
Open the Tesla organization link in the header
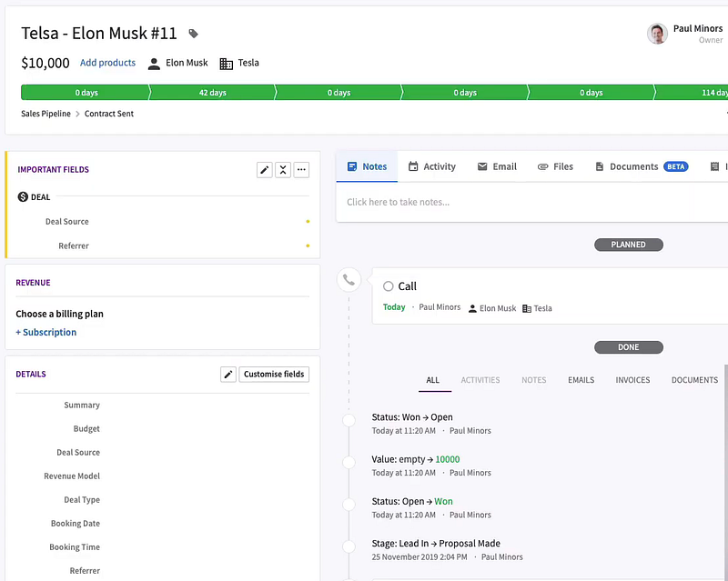[248, 63]
